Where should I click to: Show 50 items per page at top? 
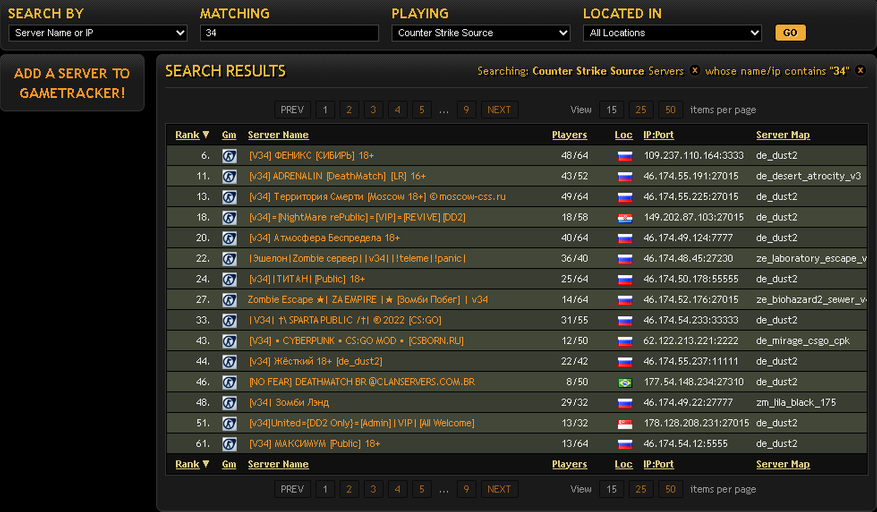671,110
